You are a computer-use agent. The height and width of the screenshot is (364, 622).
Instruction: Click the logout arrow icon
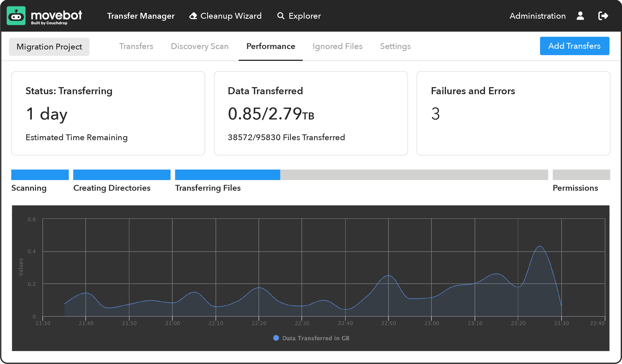click(603, 16)
